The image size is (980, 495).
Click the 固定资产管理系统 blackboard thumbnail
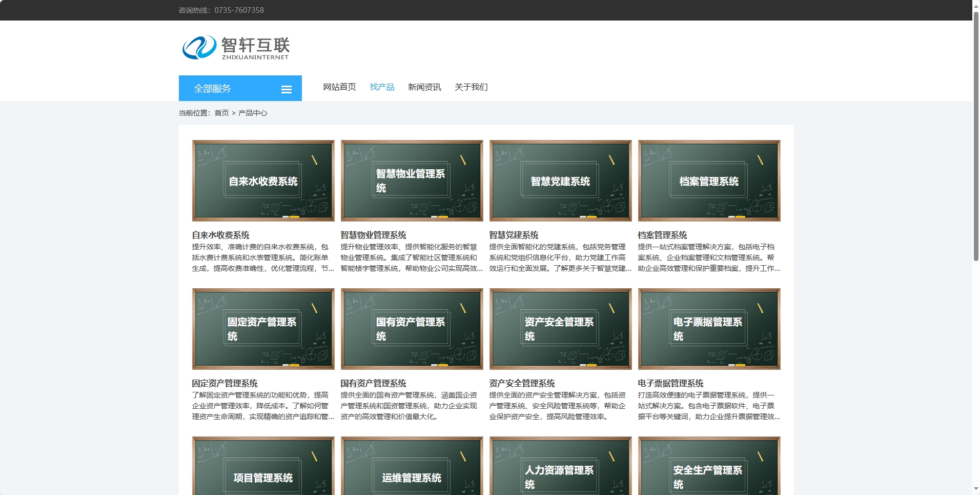click(x=263, y=329)
